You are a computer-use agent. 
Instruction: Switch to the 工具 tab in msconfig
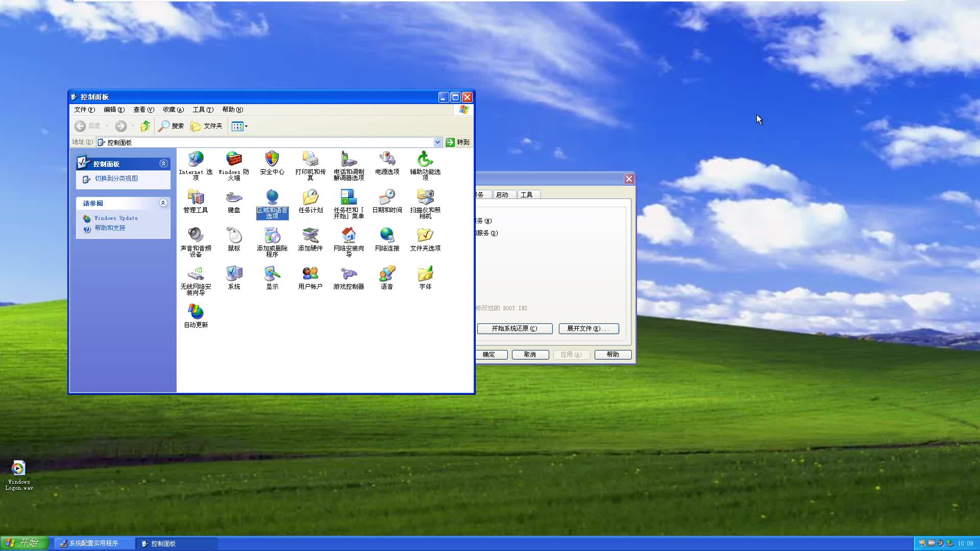tap(528, 194)
